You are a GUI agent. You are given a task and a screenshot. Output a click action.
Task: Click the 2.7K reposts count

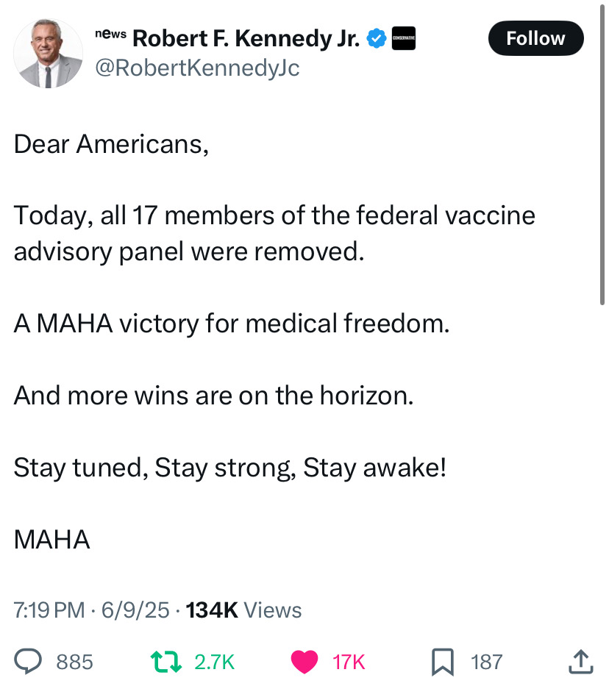(x=214, y=662)
